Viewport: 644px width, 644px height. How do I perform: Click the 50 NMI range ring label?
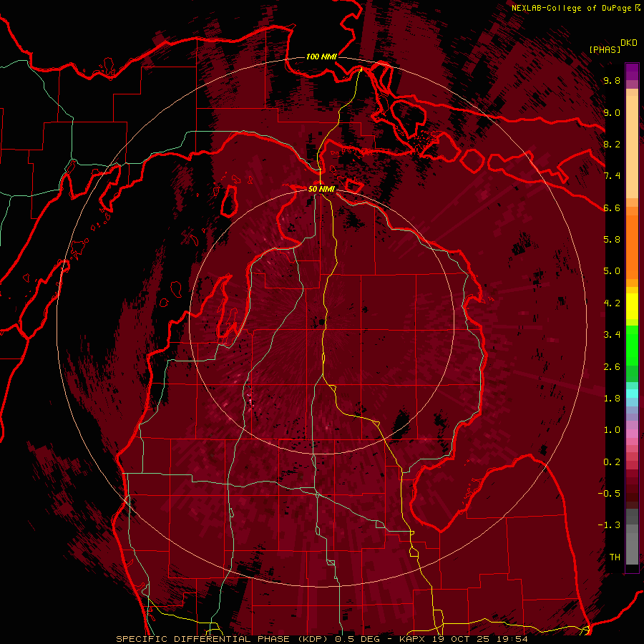(x=321, y=189)
